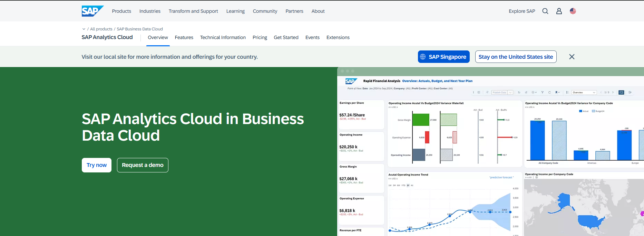Select the Extensions tab
644x236 pixels.
pos(338,37)
